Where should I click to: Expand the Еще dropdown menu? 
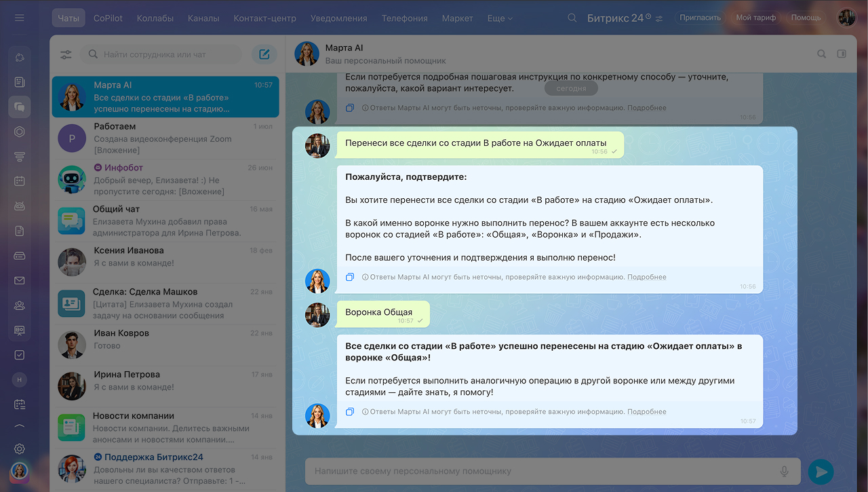point(500,18)
